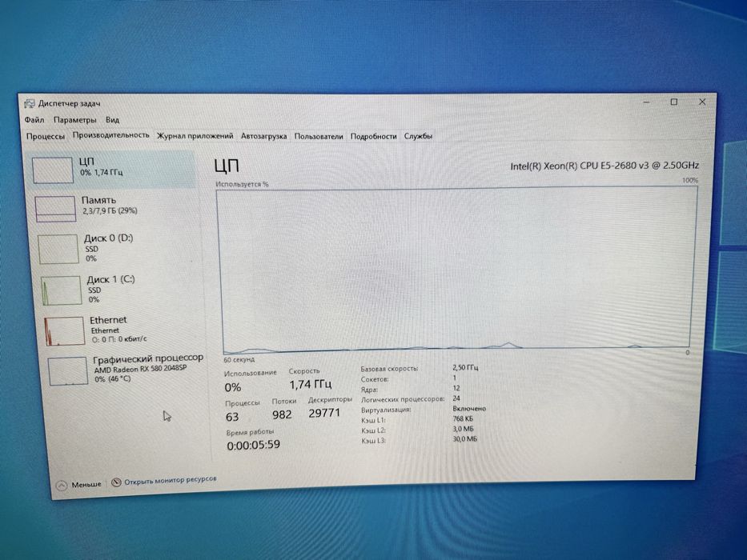747x560 pixels.
Task: Select the ЦП entry label
Action: click(x=86, y=162)
